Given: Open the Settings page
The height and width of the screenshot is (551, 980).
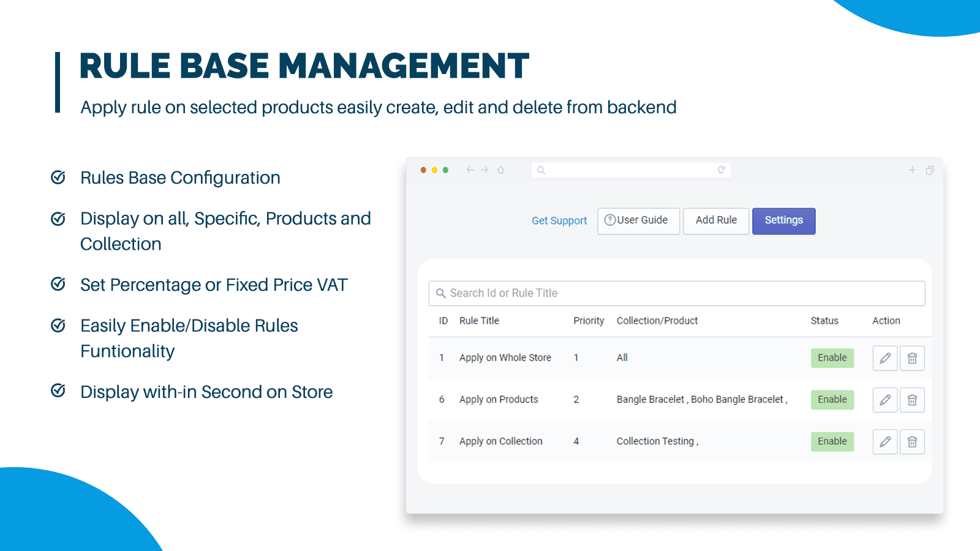Looking at the screenshot, I should tap(783, 220).
